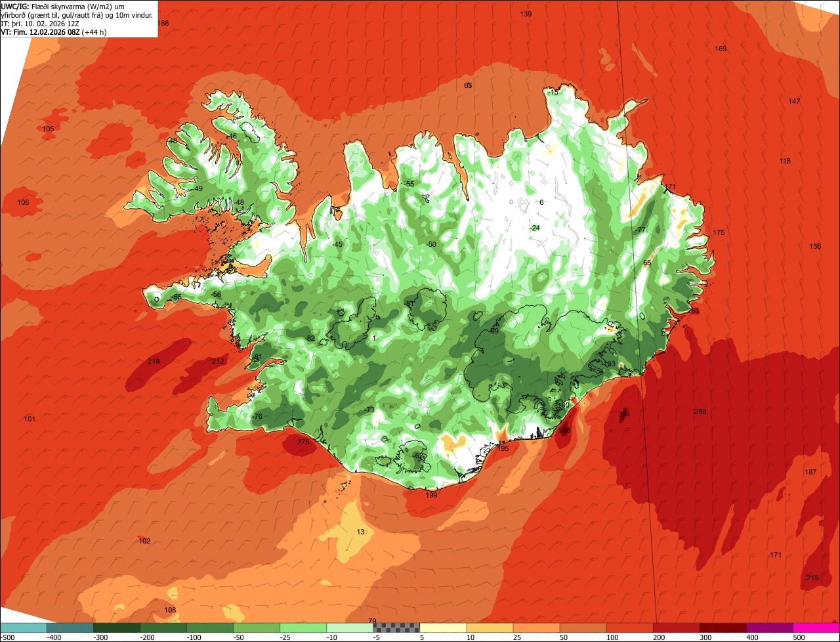Click the map value '175' off the east coast
This screenshot has width=840, height=642.
(719, 232)
